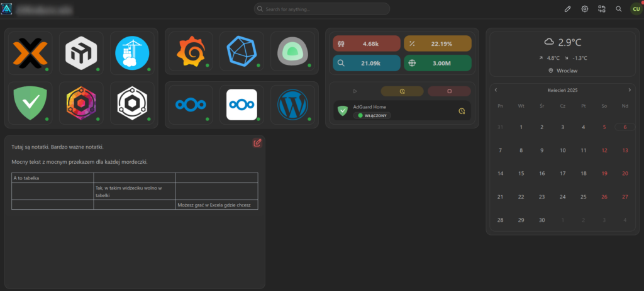The height and width of the screenshot is (291, 644).
Task: Select highlighted day 6 in calendar
Action: [625, 127]
